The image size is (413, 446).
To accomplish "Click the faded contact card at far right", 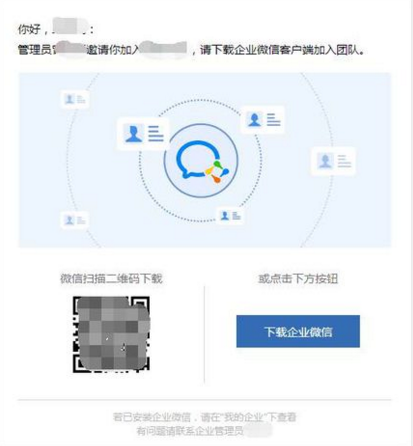I will tap(333, 161).
